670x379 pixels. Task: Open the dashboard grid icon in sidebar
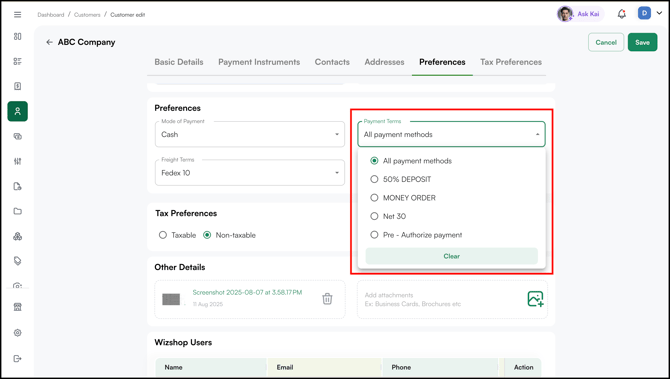[x=18, y=36]
